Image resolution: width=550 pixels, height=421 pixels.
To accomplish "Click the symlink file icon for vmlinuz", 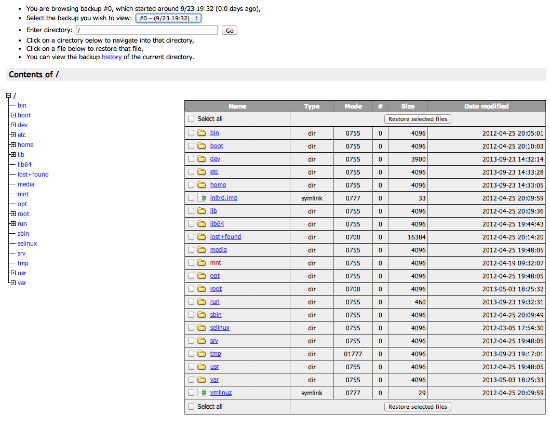I will point(202,393).
